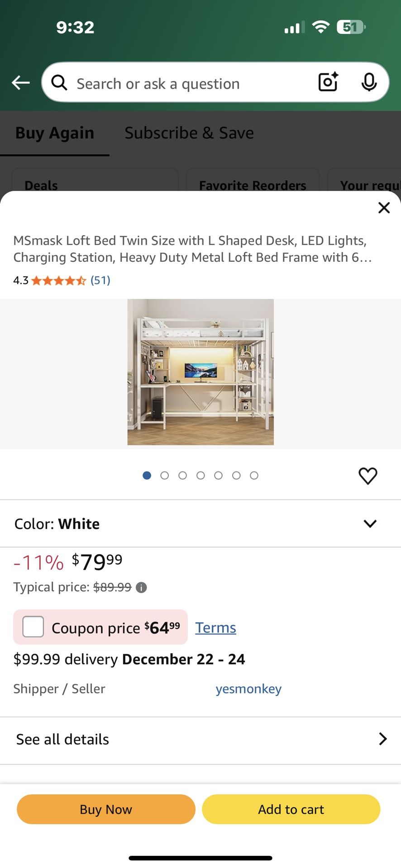Add item to wish list heart
Viewport: 401px width, 868px height.
tap(368, 476)
